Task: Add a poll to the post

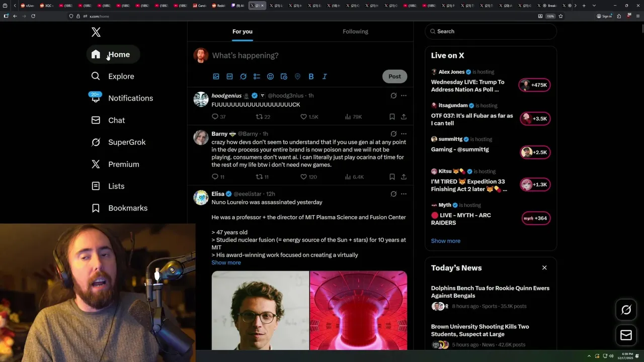Action: [x=257, y=76]
